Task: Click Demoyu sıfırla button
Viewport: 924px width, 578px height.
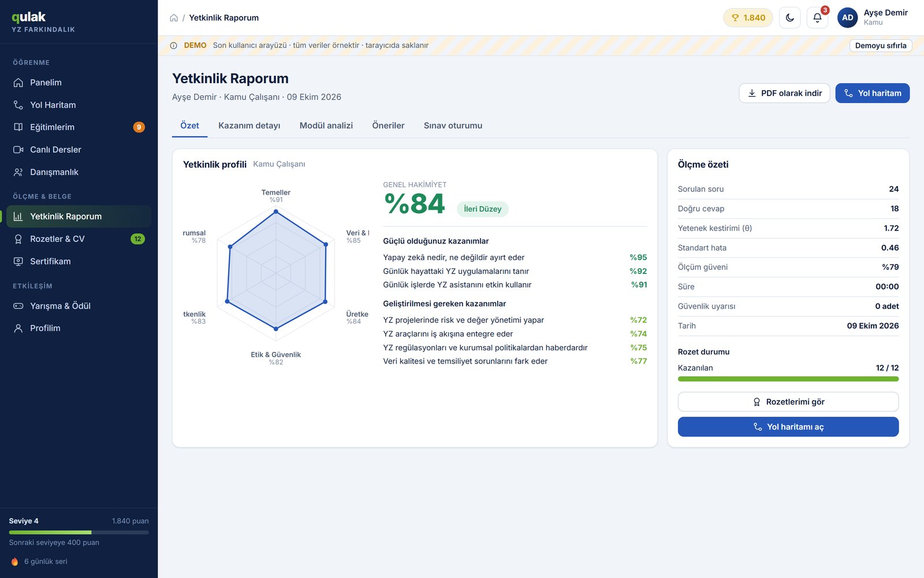Action: pos(881,46)
